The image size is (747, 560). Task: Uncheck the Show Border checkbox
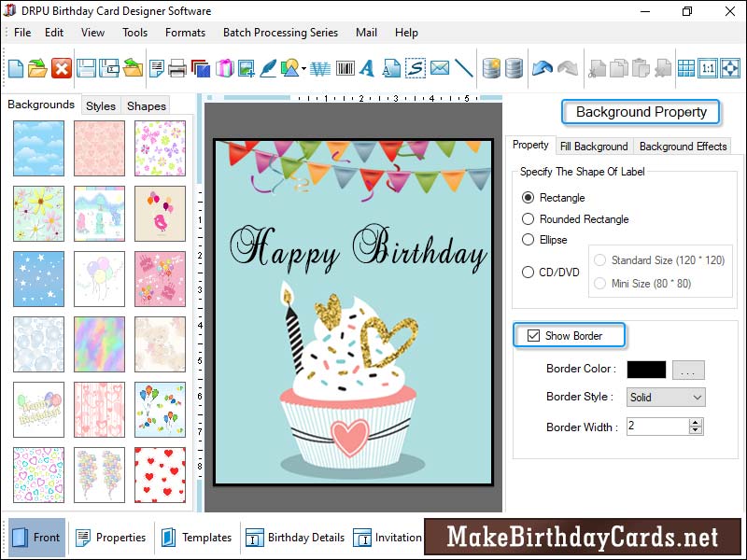coord(532,335)
